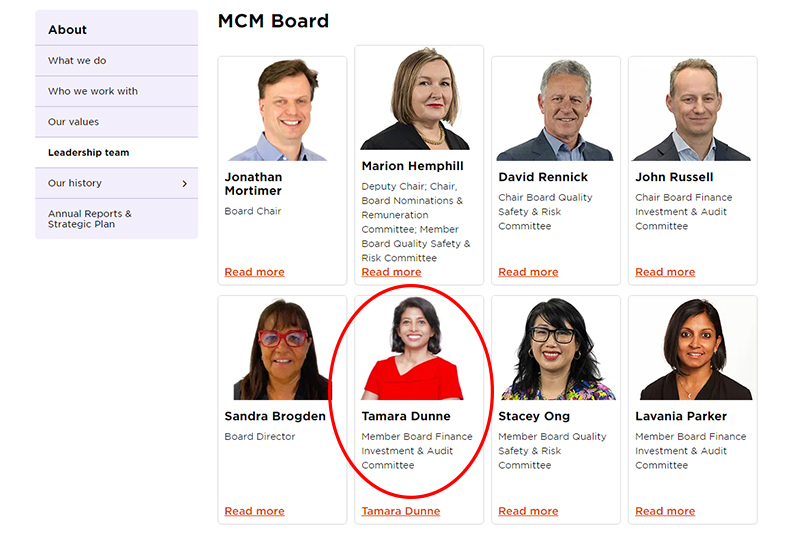Open Read more for David Rennick
800x533 pixels.
pyautogui.click(x=528, y=272)
